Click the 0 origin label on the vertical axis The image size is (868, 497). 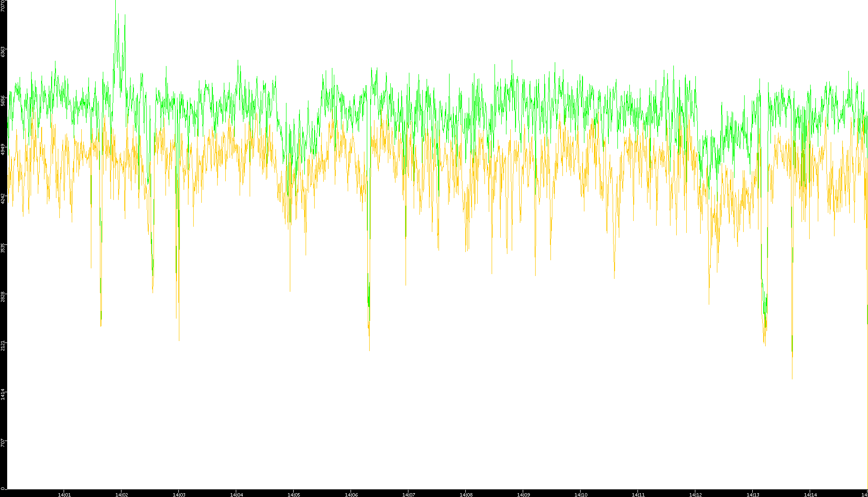3,488
